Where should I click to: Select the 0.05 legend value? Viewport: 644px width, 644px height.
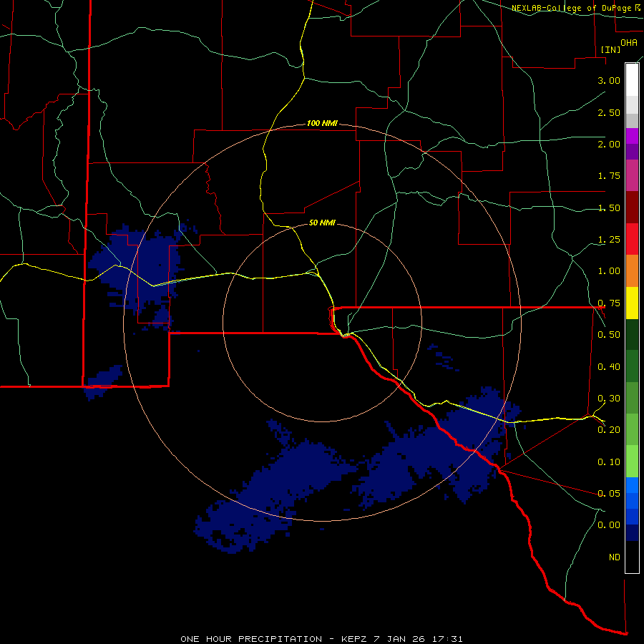point(609,493)
